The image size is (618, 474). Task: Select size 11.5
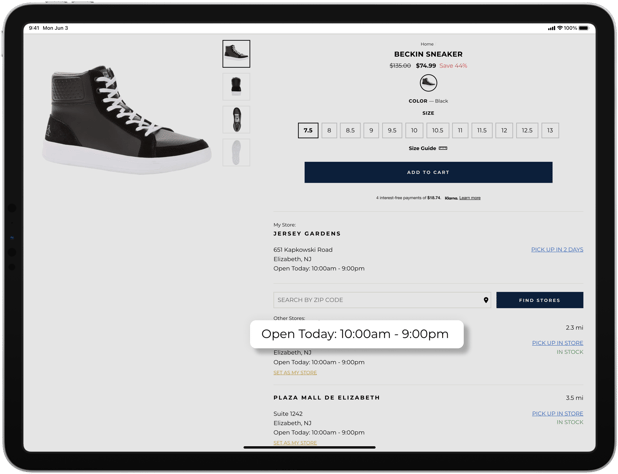click(x=482, y=130)
